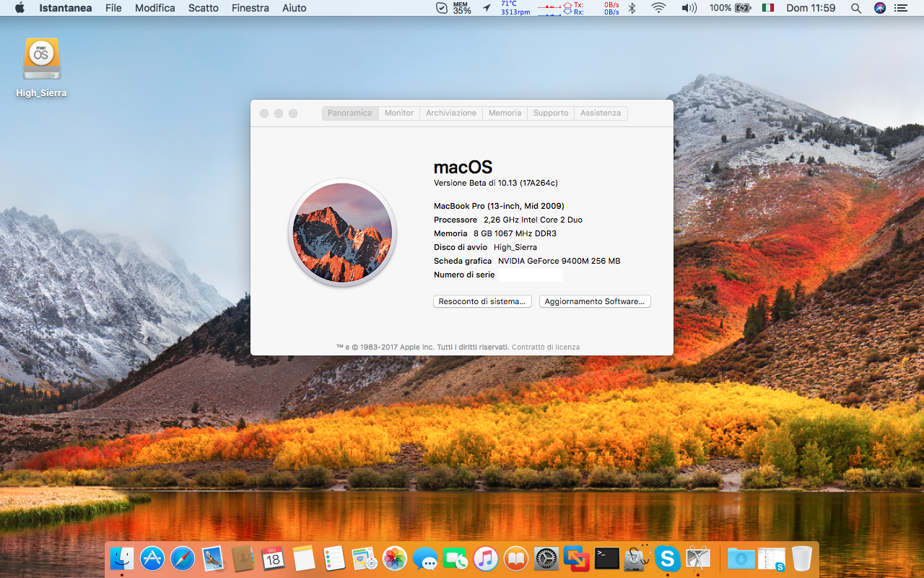Open Skype from the Dock

coord(668,558)
